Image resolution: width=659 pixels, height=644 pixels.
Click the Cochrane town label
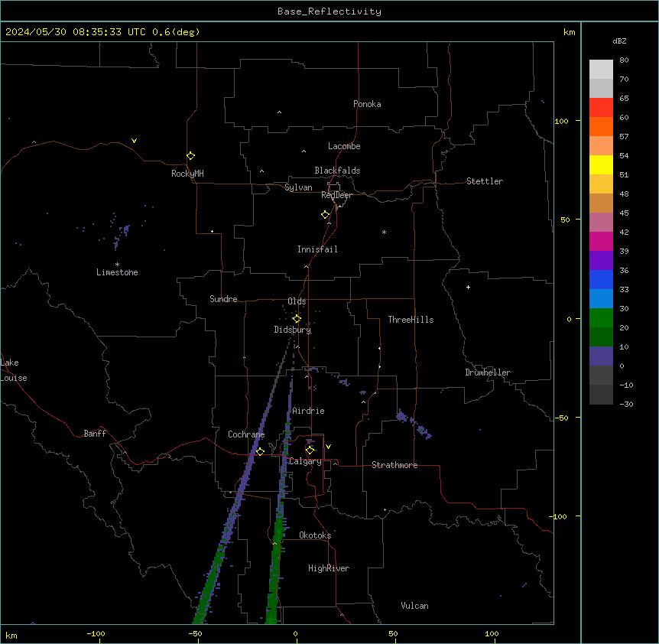point(246,434)
